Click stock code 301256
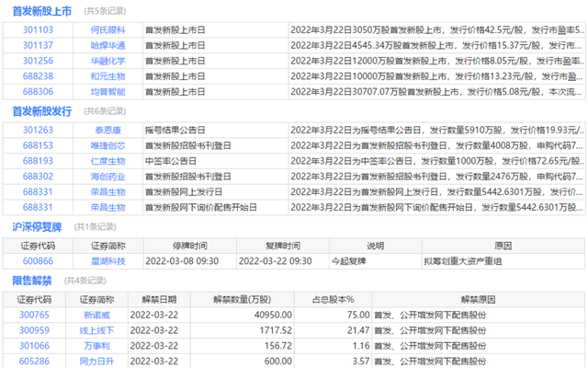 38,61
